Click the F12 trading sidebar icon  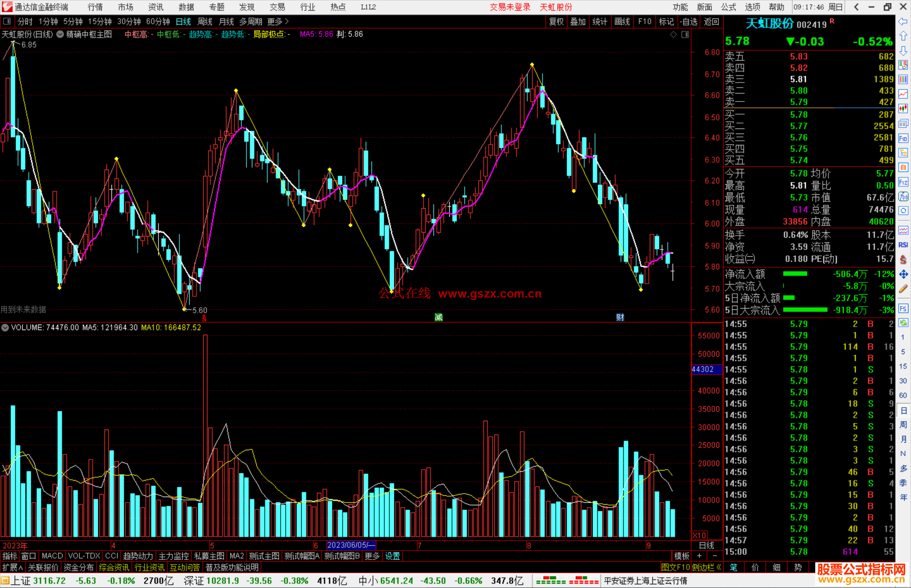click(903, 182)
